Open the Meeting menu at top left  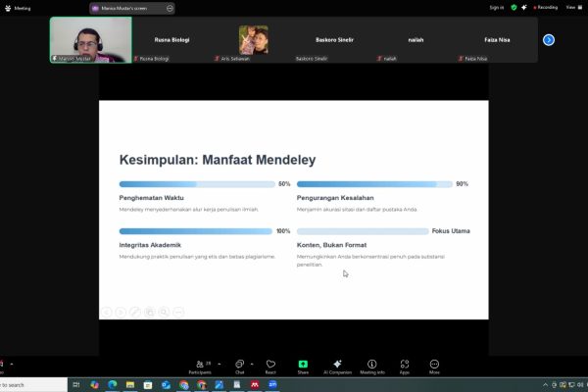coord(18,8)
